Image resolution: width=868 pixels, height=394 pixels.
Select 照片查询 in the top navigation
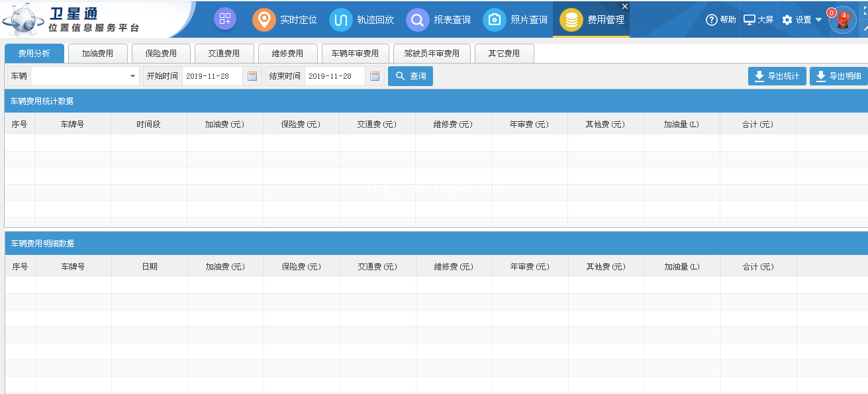pos(529,20)
